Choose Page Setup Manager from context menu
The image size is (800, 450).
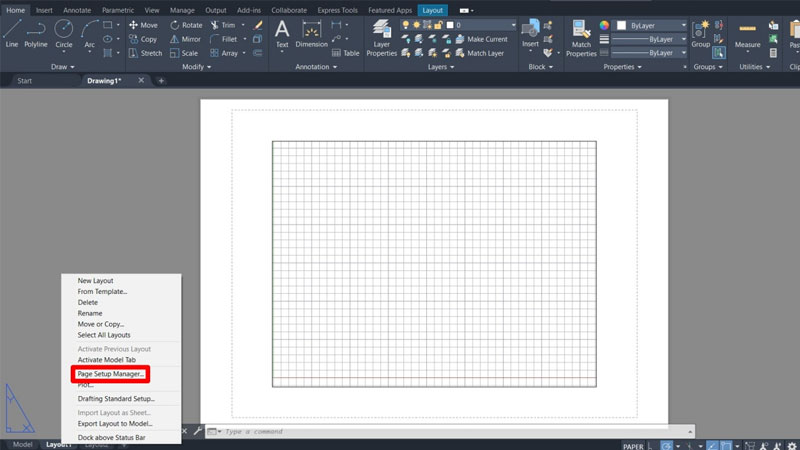pyautogui.click(x=111, y=374)
